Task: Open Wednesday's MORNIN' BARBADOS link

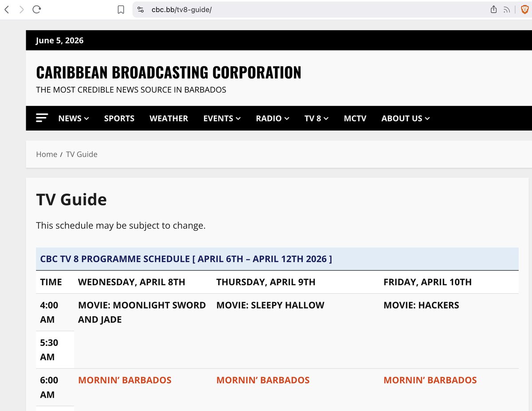Action: click(125, 380)
